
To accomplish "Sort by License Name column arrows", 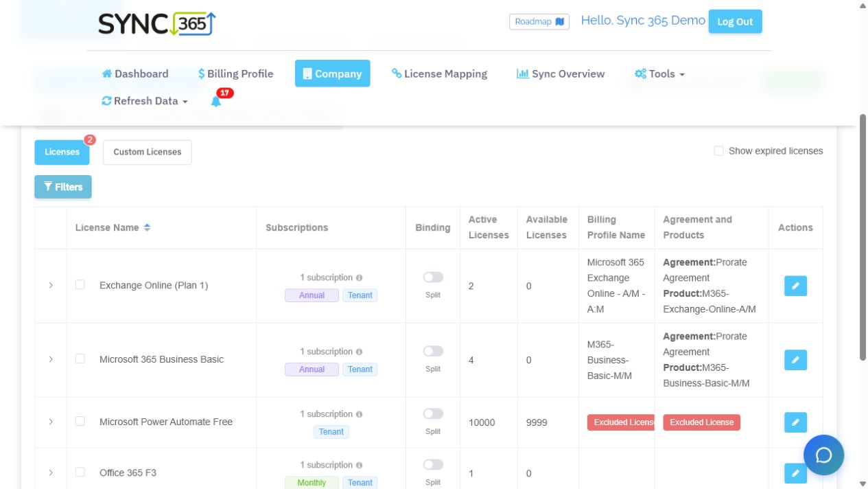I will tap(147, 228).
